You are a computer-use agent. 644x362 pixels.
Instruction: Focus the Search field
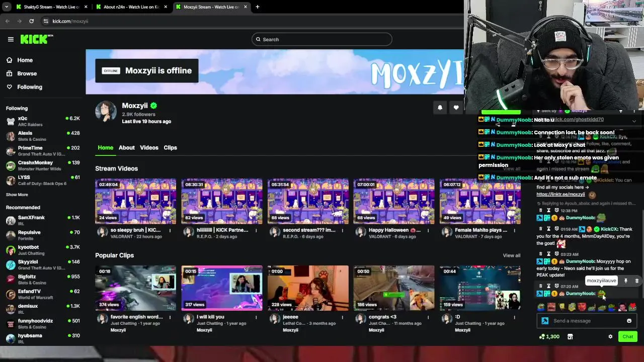[322, 39]
